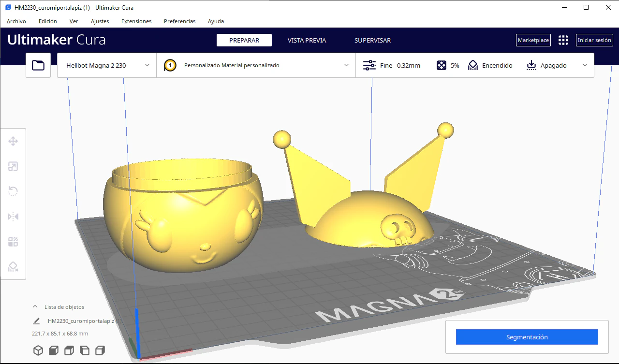Select the Rotate tool in left toolbar

click(x=13, y=191)
